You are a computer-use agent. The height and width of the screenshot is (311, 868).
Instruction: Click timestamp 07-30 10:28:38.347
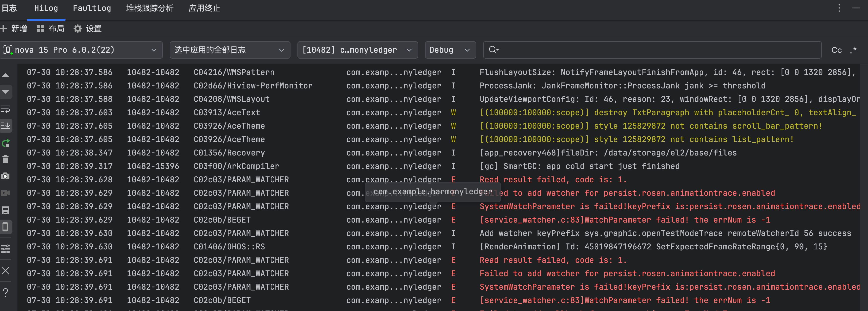coord(70,153)
